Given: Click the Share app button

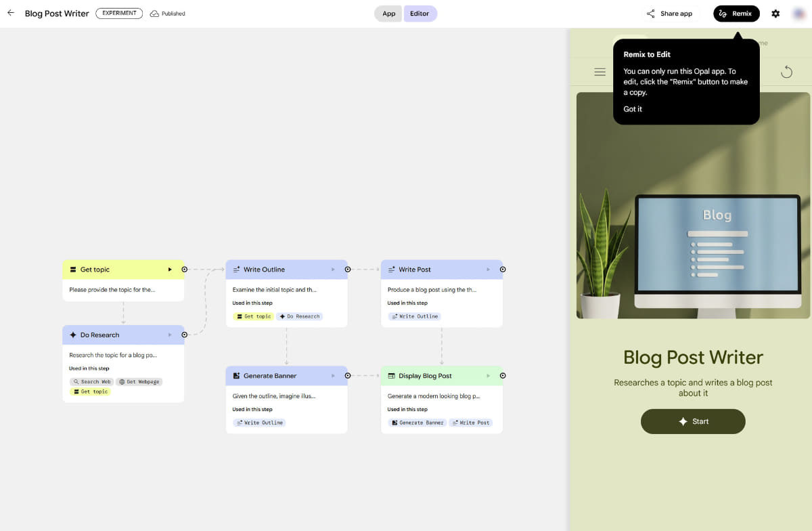Looking at the screenshot, I should pos(669,14).
